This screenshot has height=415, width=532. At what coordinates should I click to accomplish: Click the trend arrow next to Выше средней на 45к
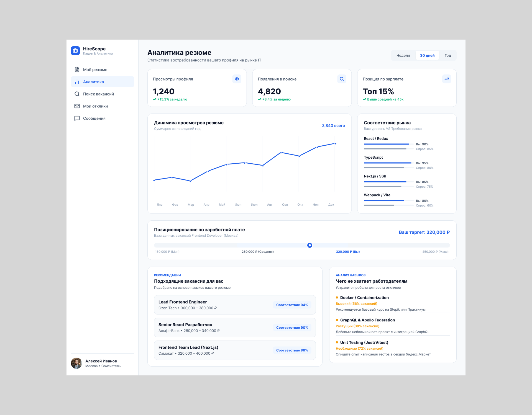365,99
